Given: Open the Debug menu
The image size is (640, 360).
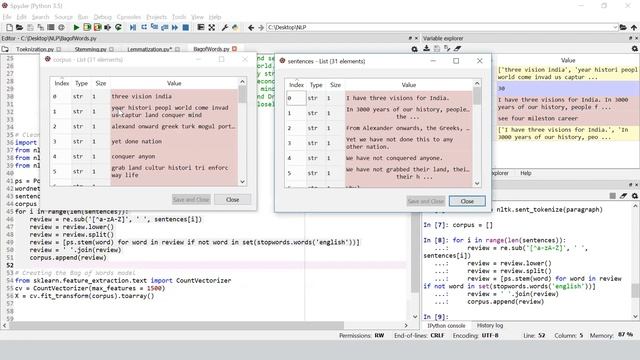Looking at the screenshot, I should (102, 17).
